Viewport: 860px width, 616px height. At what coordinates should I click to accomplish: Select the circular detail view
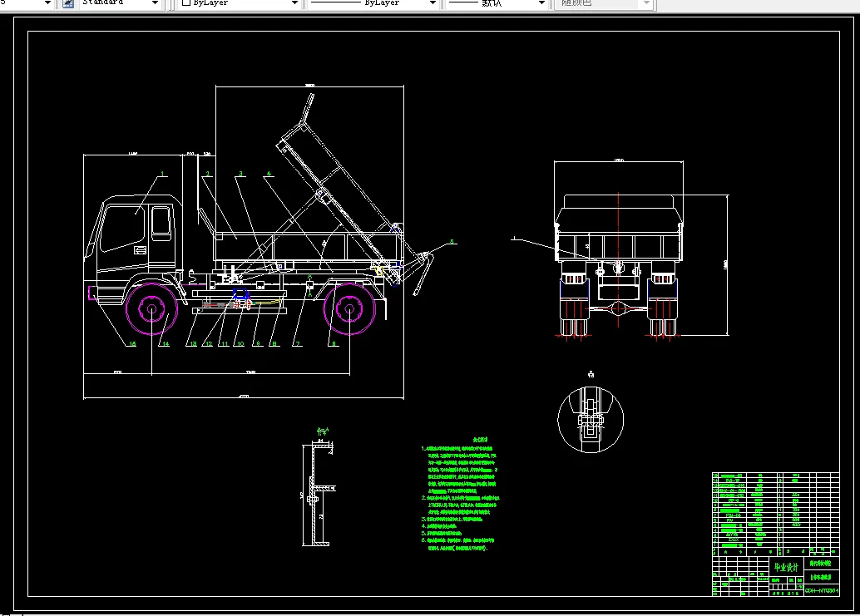coord(591,420)
